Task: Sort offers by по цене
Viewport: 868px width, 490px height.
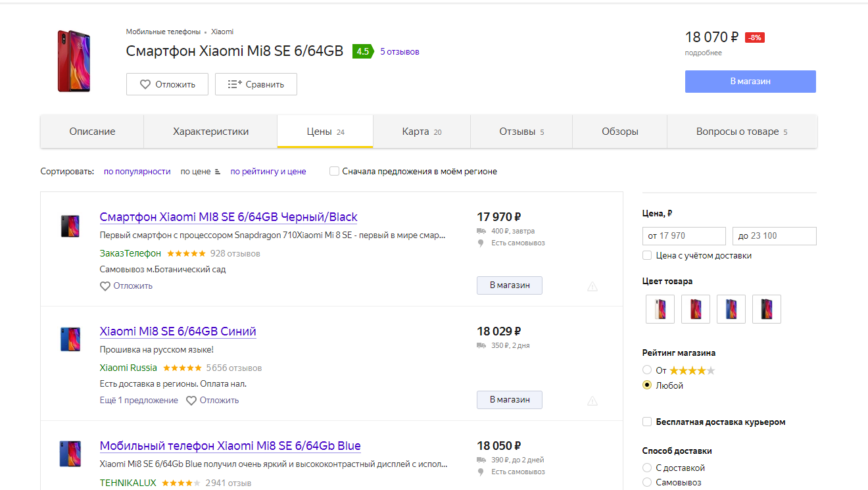Action: point(195,172)
